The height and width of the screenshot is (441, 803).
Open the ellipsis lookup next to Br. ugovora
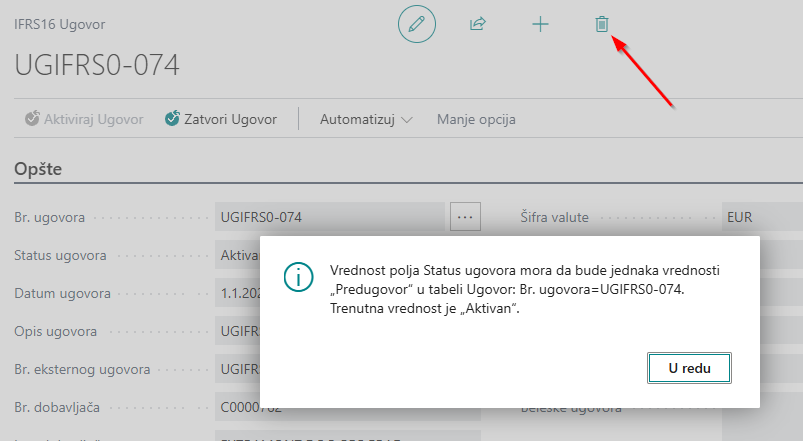tap(465, 217)
